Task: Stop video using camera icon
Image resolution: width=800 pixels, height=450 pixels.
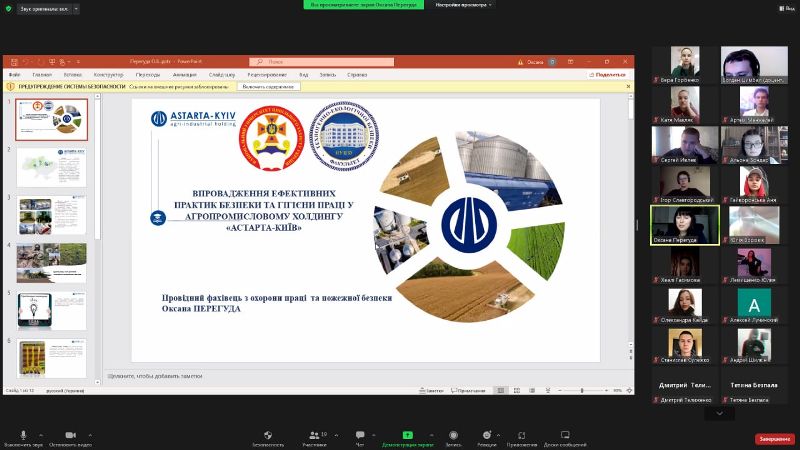Action: (70, 435)
